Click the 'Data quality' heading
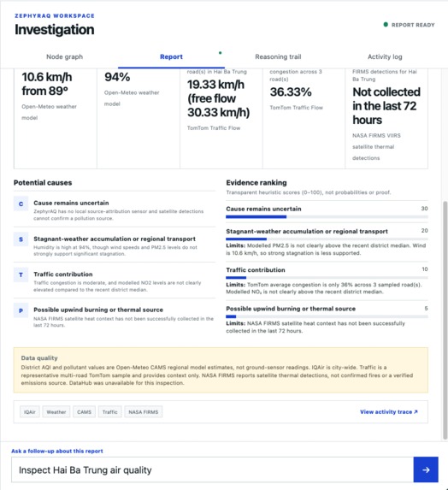The height and width of the screenshot is (490, 448). click(x=39, y=357)
